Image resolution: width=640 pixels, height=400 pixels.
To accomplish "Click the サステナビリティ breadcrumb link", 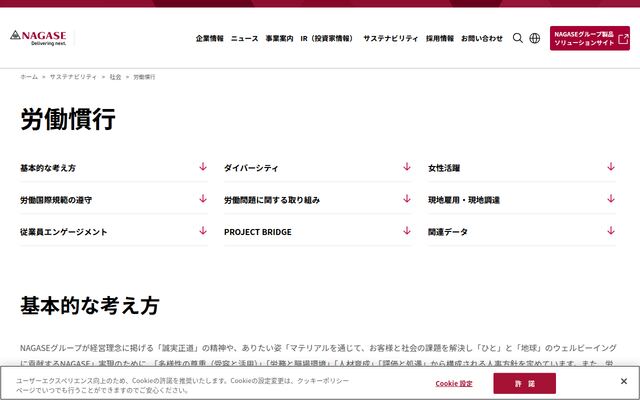I will (73, 77).
